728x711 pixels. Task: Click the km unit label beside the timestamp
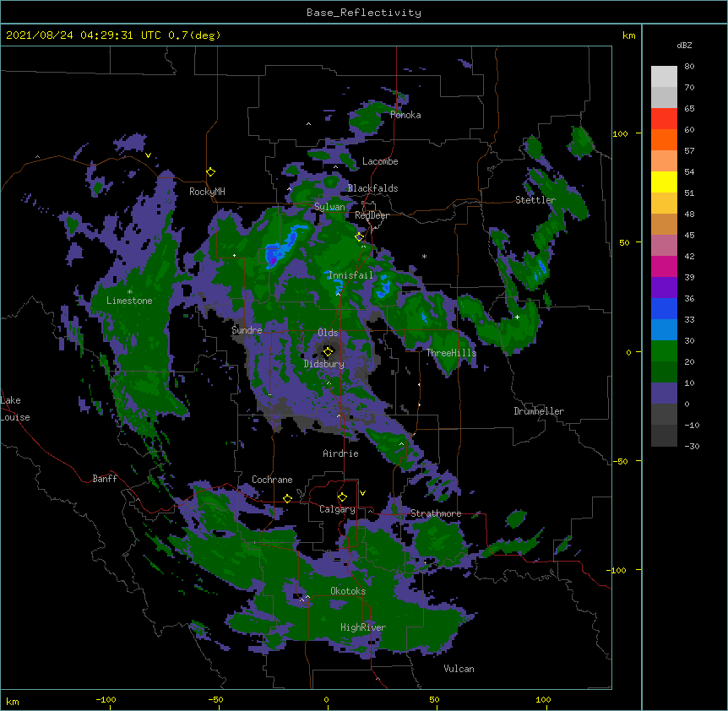(x=629, y=35)
